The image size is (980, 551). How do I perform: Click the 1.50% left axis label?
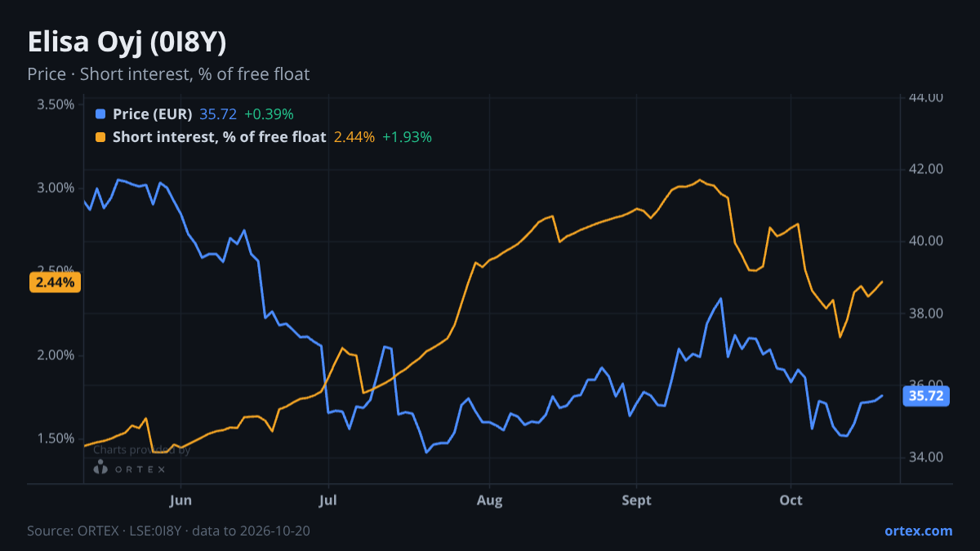coord(55,438)
